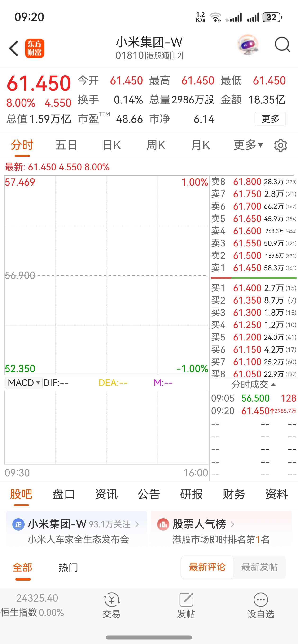Open the MACD indicator dropdown
Viewport: 298px width, 644px height.
tap(24, 383)
